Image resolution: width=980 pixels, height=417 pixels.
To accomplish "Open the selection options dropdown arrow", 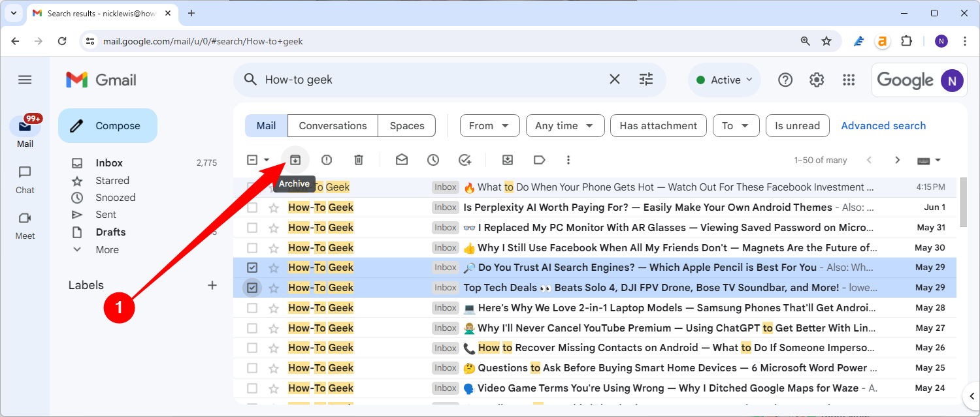I will pyautogui.click(x=265, y=159).
